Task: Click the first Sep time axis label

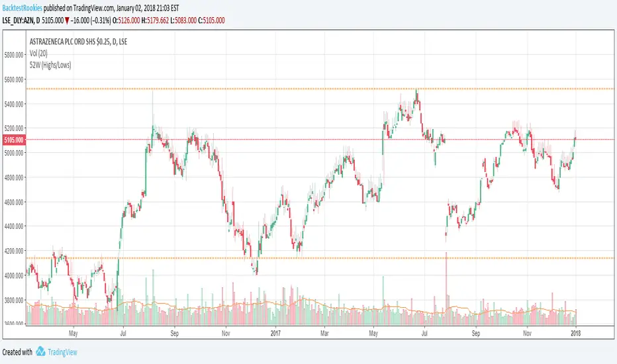Action: pyautogui.click(x=174, y=334)
